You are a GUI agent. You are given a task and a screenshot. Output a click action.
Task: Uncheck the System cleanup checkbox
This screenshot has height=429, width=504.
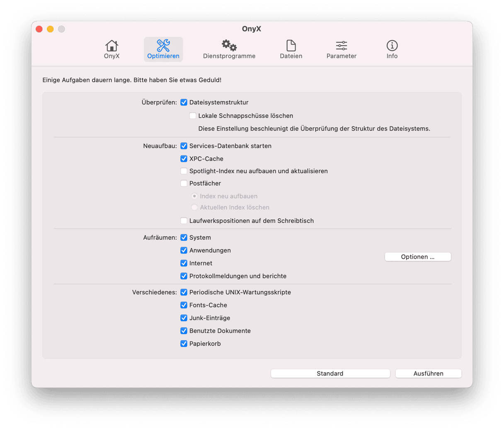[184, 238]
